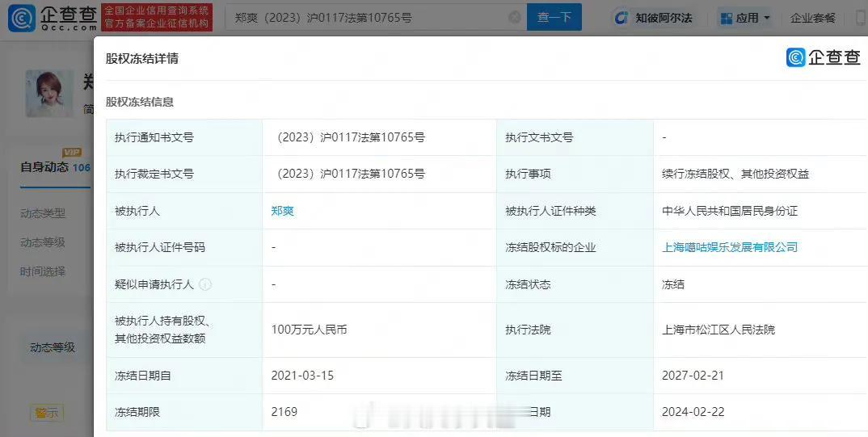The height and width of the screenshot is (437, 868).
Task: Open the 郑爽 被执行人 link
Action: pyautogui.click(x=282, y=211)
